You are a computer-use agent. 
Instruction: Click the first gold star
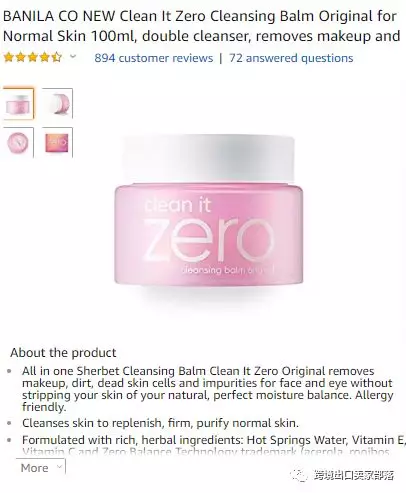coord(9,57)
